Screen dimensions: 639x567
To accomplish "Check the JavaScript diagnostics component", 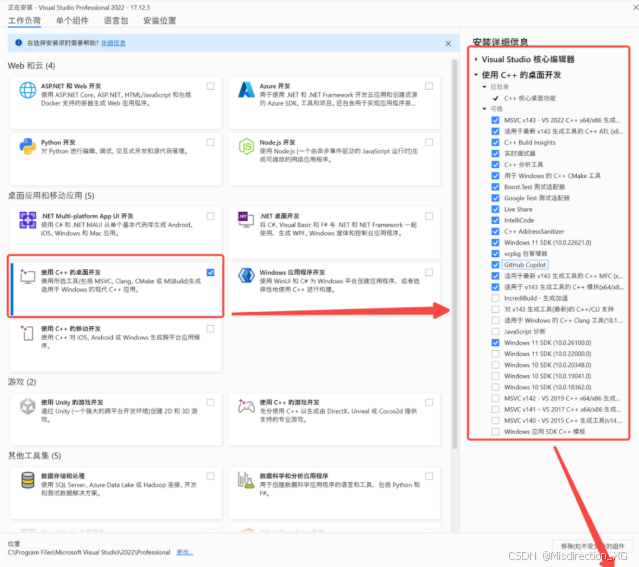I will (495, 331).
